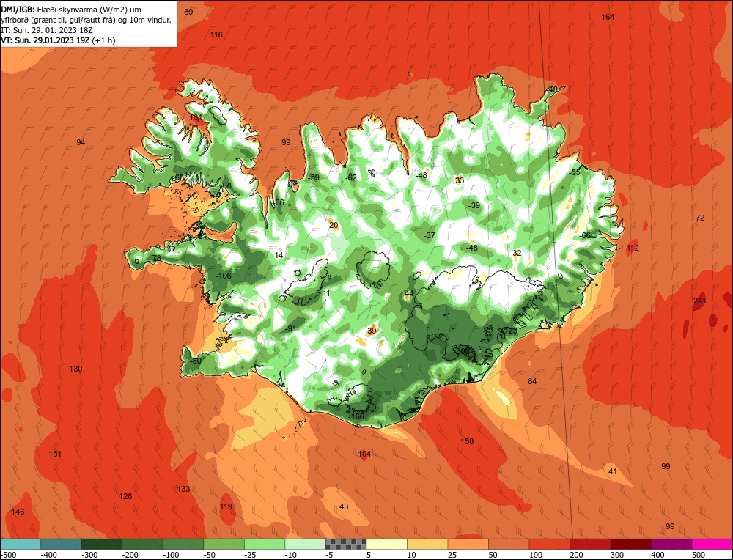The image size is (733, 560).
Task: Select the bright red 200 legend swatch
Action: pos(590,544)
